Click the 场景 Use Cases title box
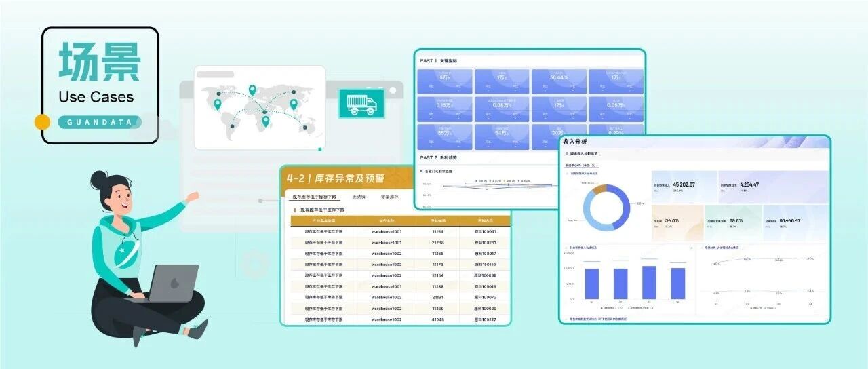 click(100, 85)
